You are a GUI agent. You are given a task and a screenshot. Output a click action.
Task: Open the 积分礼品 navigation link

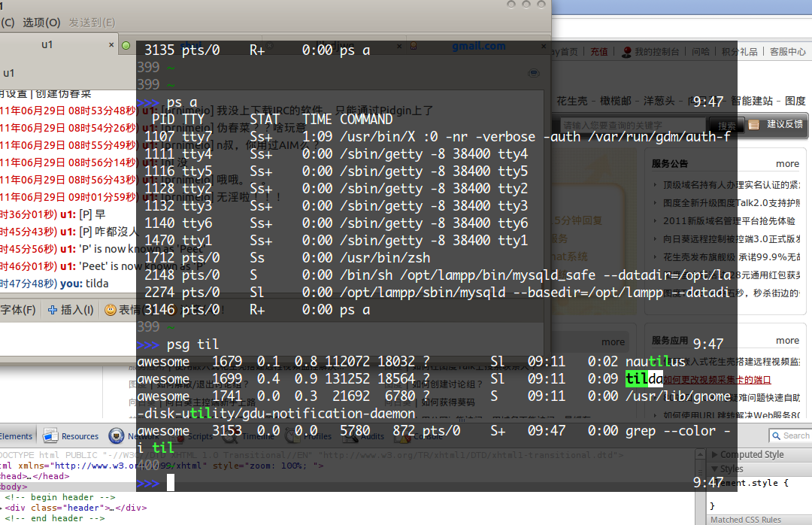[740, 52]
